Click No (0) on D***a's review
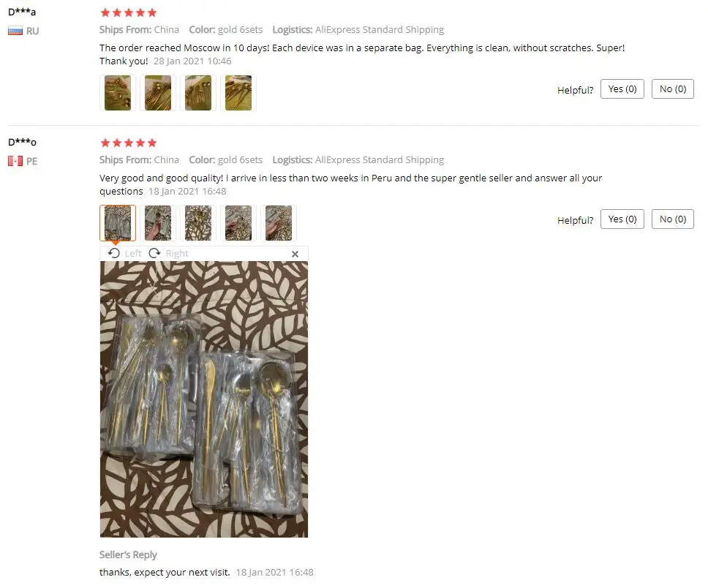Image resolution: width=708 pixels, height=588 pixels. [673, 89]
